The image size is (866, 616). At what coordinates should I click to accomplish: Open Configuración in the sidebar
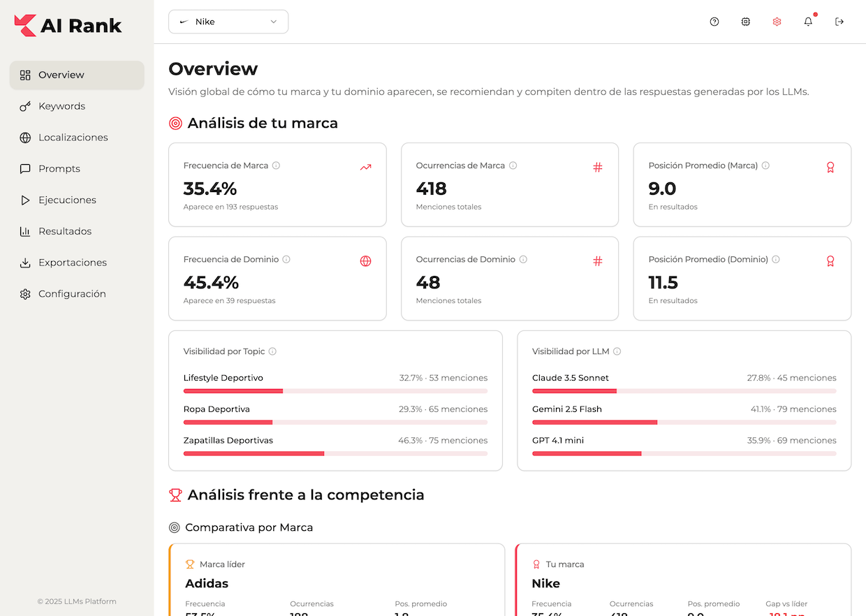point(71,294)
